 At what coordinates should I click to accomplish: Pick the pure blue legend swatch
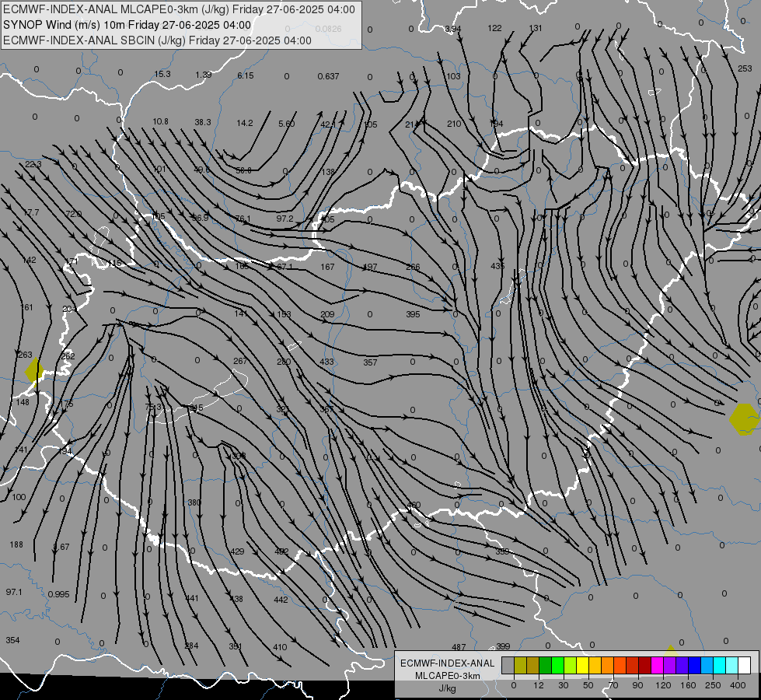coord(694,665)
